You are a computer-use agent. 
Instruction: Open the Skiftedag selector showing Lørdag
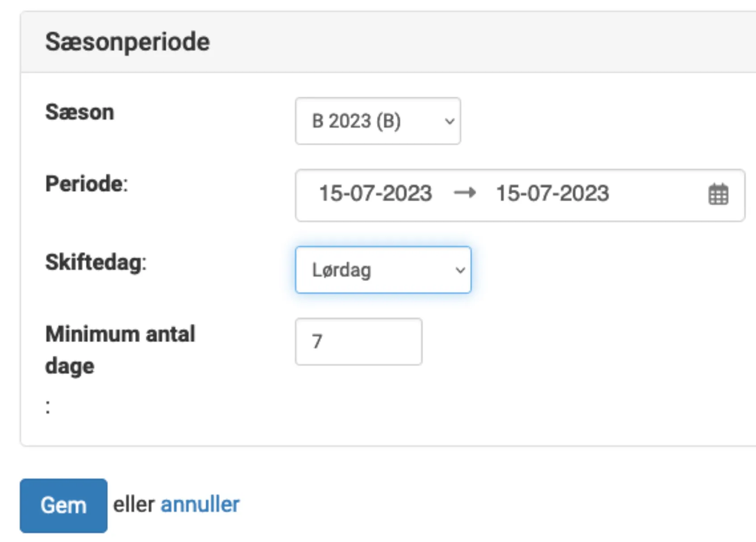pyautogui.click(x=383, y=270)
